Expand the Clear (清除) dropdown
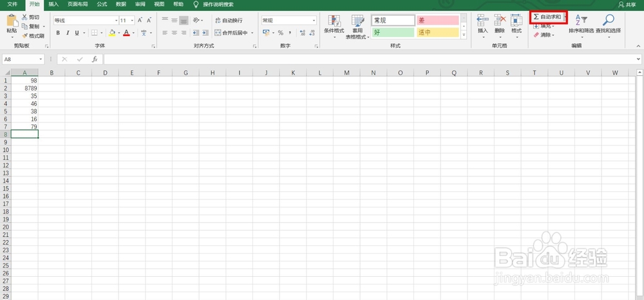This screenshot has width=644, height=300. click(x=553, y=35)
